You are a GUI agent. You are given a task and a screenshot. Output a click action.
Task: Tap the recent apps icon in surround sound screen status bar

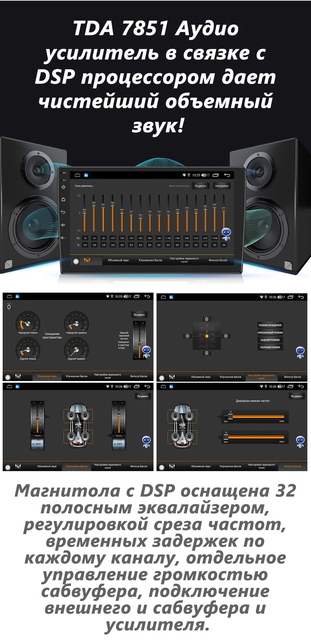pos(137,296)
